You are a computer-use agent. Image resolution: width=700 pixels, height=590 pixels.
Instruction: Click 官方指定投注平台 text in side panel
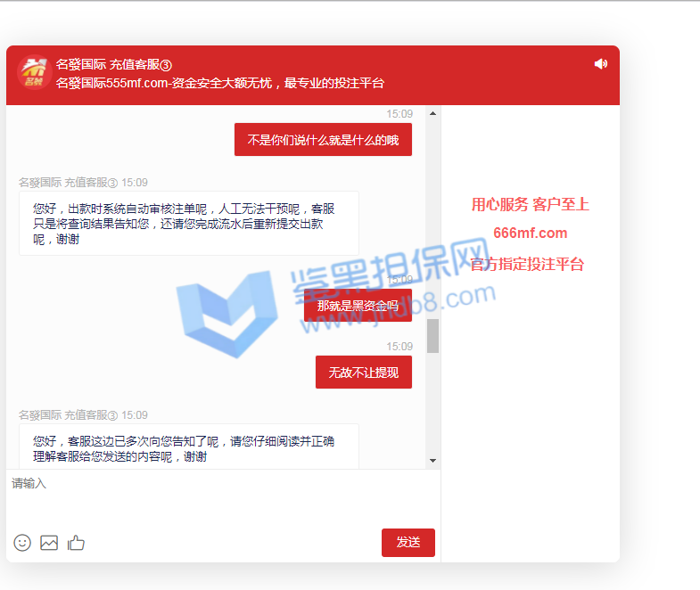tap(527, 264)
